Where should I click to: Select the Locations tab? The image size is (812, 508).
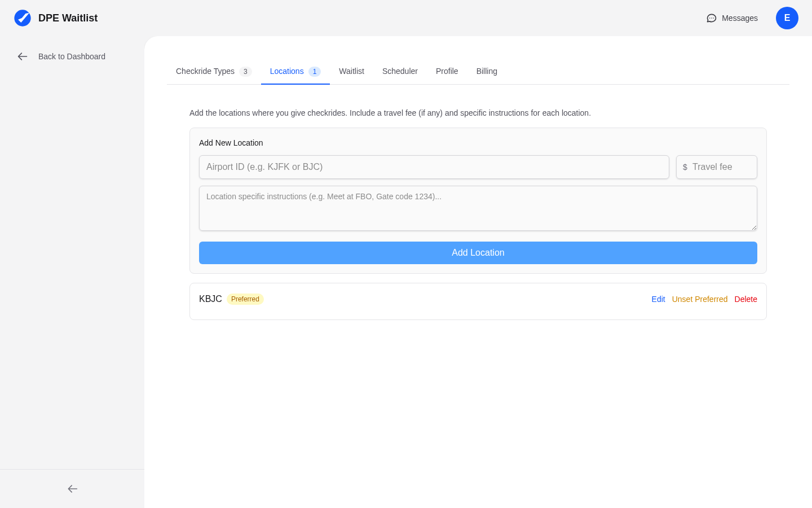click(286, 71)
